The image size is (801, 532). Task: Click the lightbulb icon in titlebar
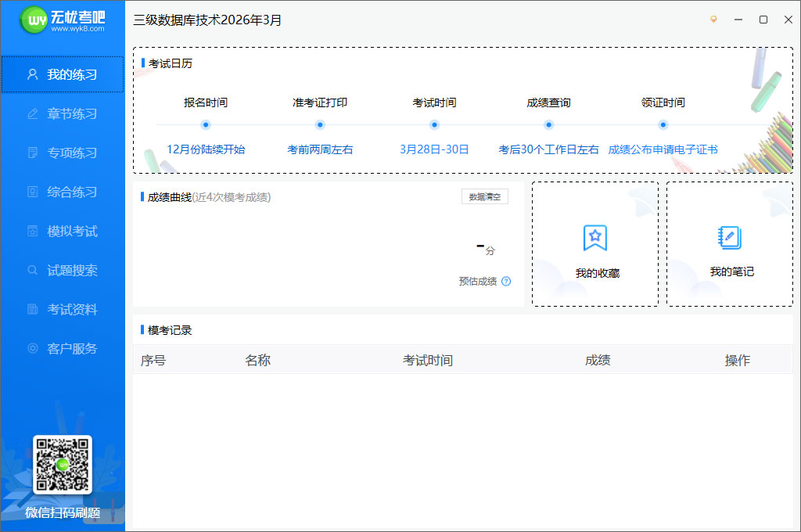click(x=713, y=20)
